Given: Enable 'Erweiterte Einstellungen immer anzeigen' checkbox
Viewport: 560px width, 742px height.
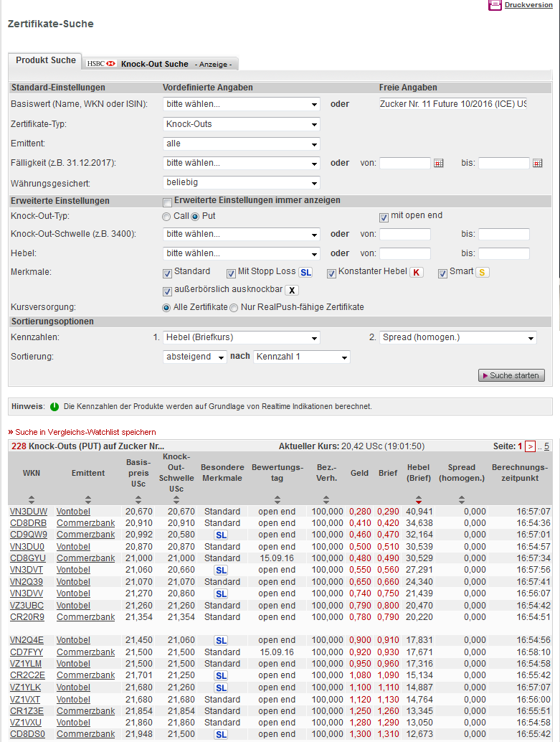Looking at the screenshot, I should tap(168, 202).
